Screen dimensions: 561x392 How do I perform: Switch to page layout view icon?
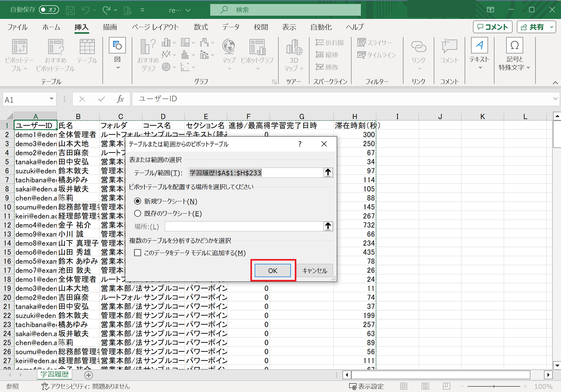point(425,386)
